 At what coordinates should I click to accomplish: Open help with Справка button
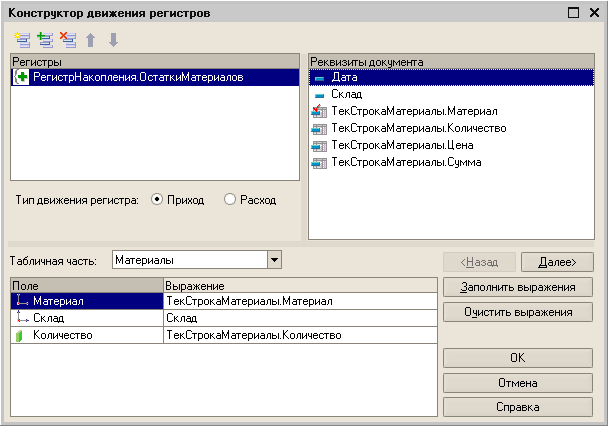tap(518, 407)
